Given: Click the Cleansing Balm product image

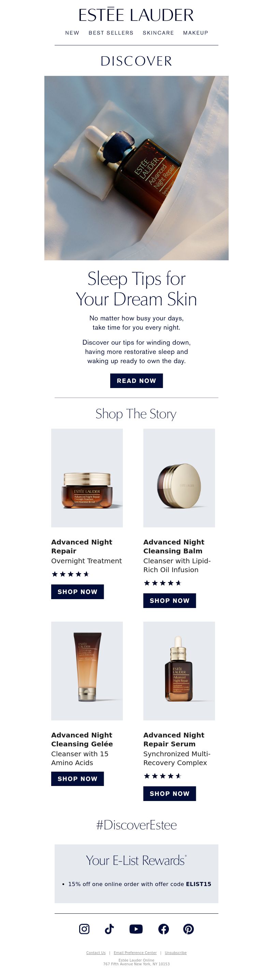Looking at the screenshot, I should point(179,478).
